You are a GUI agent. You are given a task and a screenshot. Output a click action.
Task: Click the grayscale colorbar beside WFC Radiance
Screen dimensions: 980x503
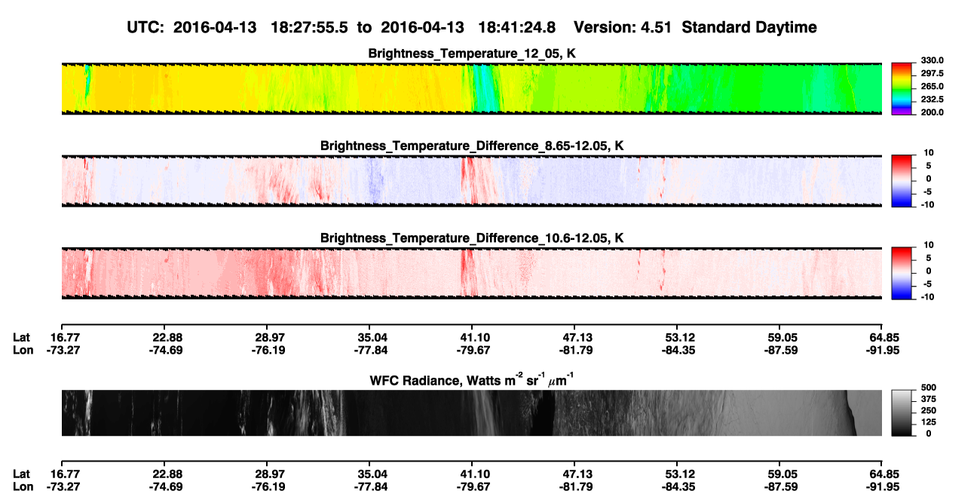[x=902, y=413]
